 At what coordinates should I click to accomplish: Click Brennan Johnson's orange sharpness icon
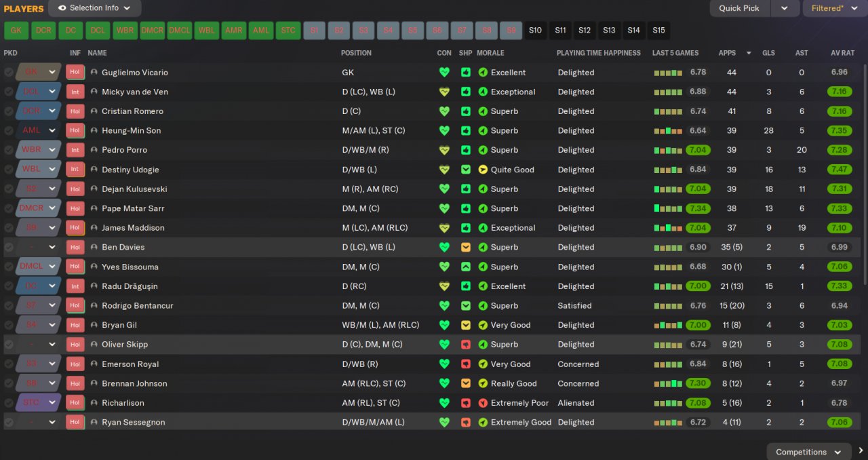[466, 383]
